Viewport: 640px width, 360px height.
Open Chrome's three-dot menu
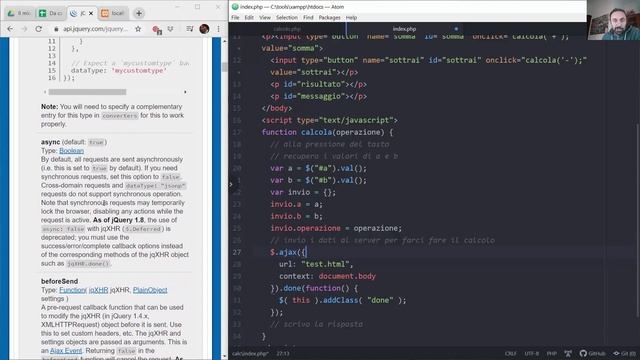tap(218, 29)
